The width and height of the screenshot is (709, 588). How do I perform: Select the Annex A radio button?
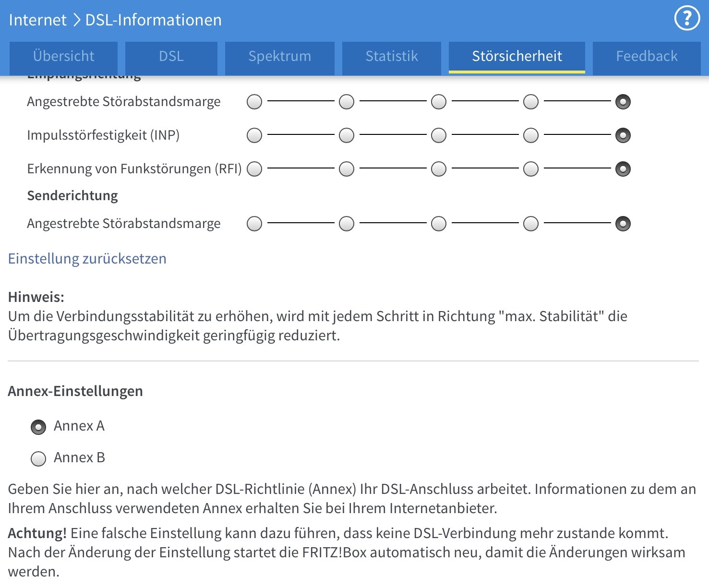38,427
